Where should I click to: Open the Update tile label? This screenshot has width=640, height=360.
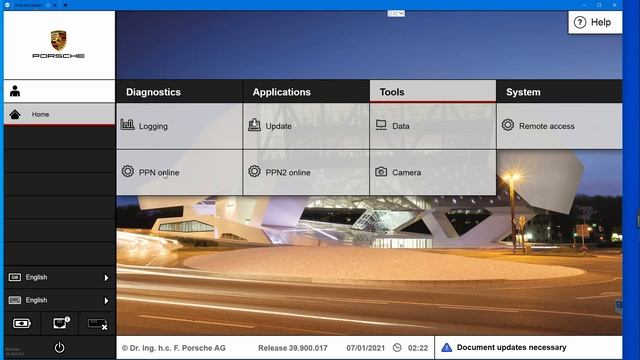(278, 126)
